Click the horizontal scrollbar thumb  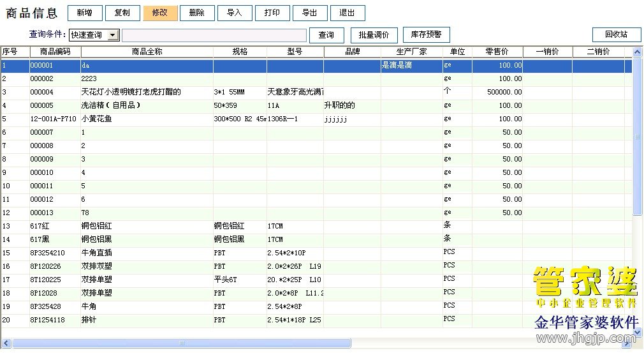point(182,343)
